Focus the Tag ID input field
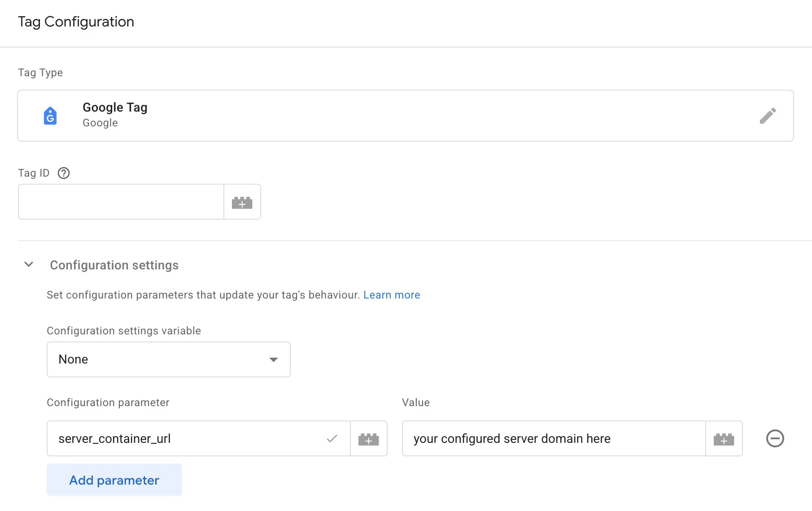Screen dimensions: 812x511 pos(121,202)
